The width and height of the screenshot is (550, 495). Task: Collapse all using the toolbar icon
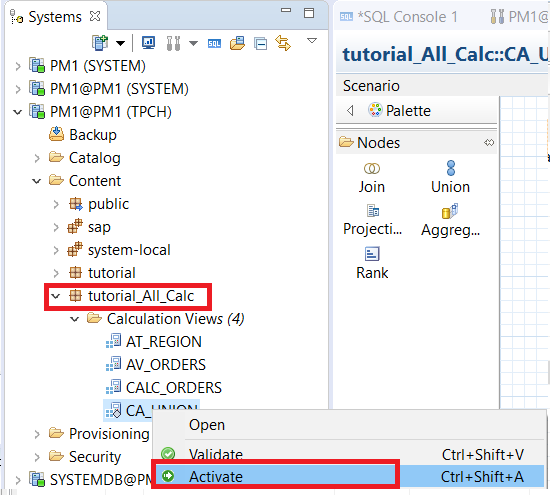261,44
